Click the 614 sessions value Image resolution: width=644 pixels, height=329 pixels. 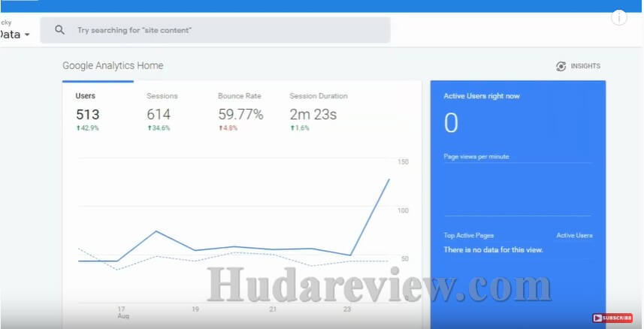(x=159, y=115)
